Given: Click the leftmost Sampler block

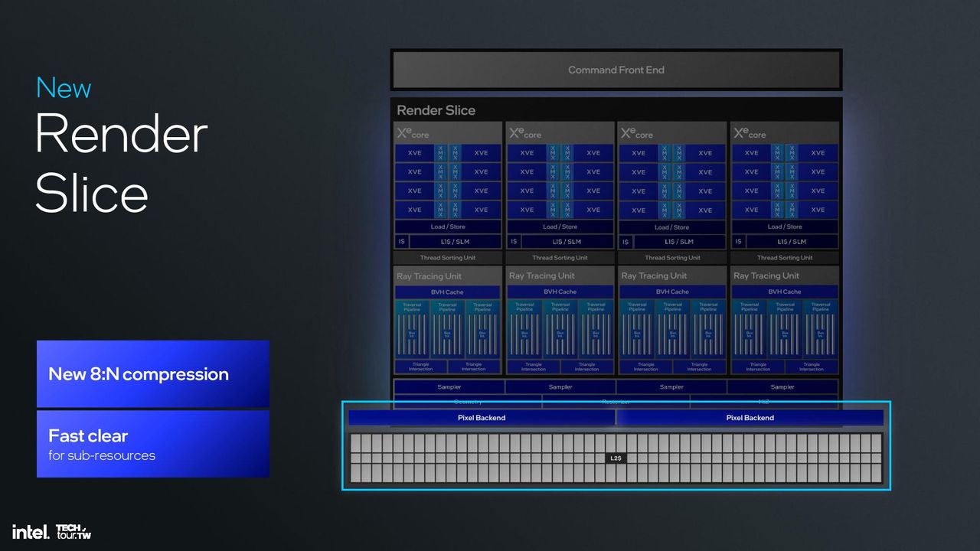Looking at the screenshot, I should [x=449, y=387].
